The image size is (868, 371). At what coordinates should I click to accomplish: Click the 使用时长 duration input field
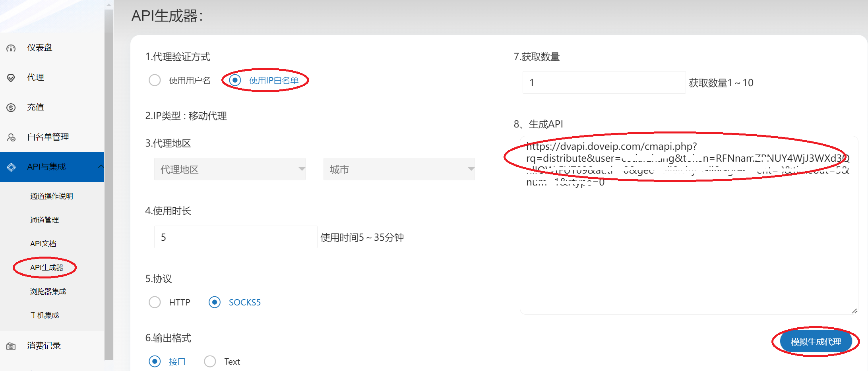click(x=235, y=237)
